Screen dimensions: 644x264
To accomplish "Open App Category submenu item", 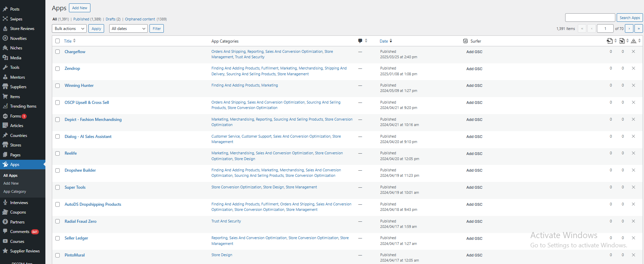I will pyautogui.click(x=15, y=191).
